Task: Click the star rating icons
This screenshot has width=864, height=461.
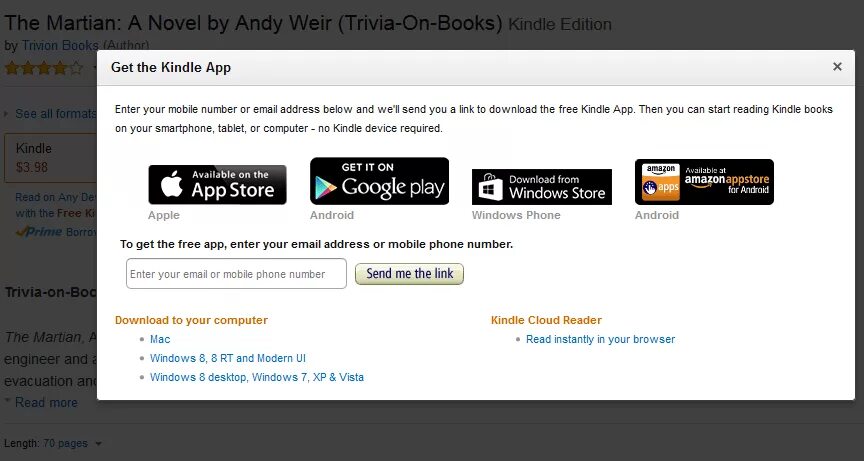Action: [44, 68]
